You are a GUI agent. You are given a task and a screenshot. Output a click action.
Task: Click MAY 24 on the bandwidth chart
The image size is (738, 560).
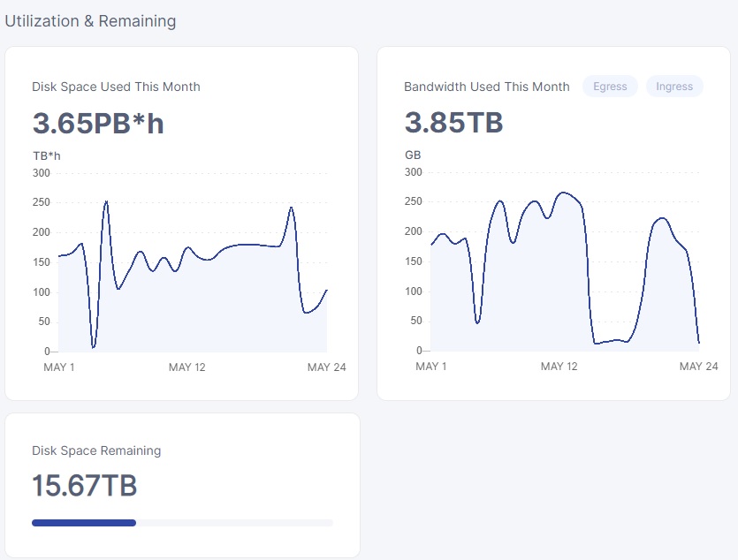[x=698, y=367]
